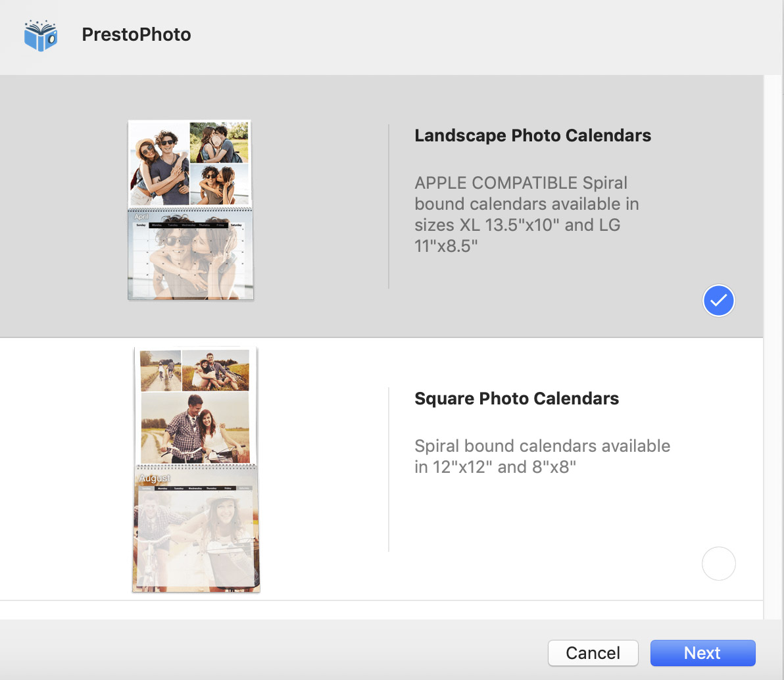This screenshot has width=784, height=680.
Task: Choose the highlighted Landscape Photo Calendars row
Action: 381,206
